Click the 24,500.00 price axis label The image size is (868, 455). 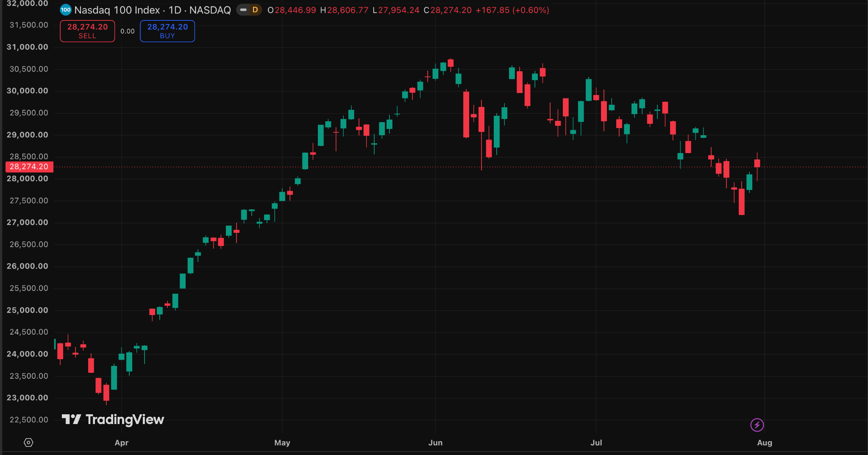point(29,332)
